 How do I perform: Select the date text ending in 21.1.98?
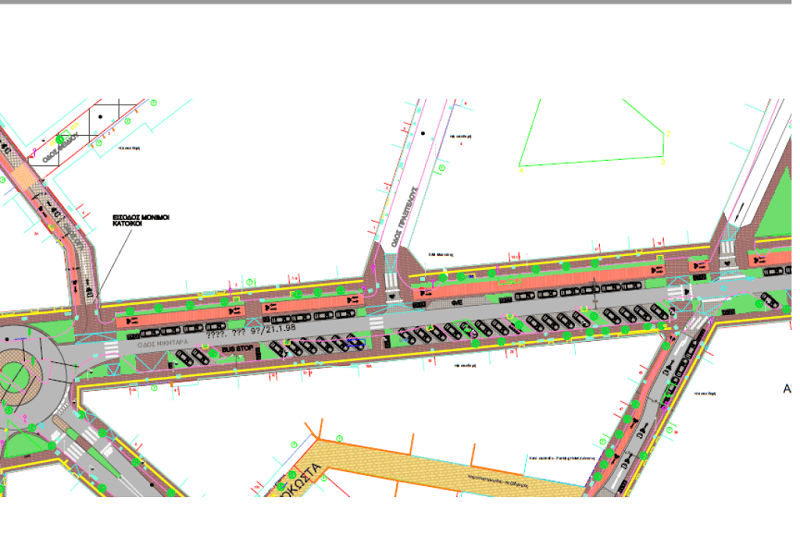(251, 331)
